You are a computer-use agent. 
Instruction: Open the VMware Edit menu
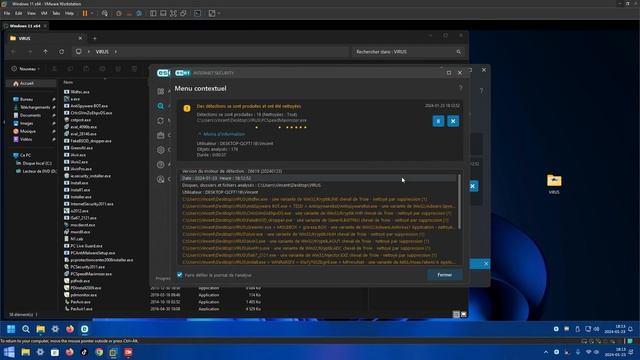(x=18, y=13)
